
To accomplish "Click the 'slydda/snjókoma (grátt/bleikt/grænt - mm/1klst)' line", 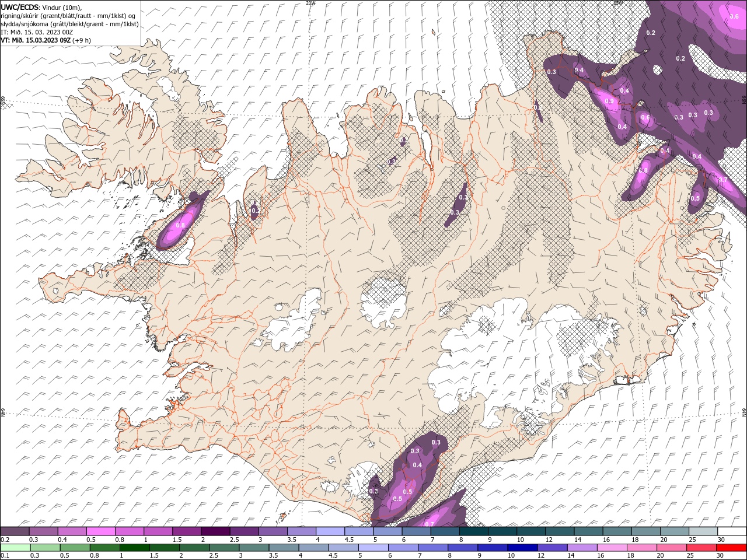I will [69, 24].
